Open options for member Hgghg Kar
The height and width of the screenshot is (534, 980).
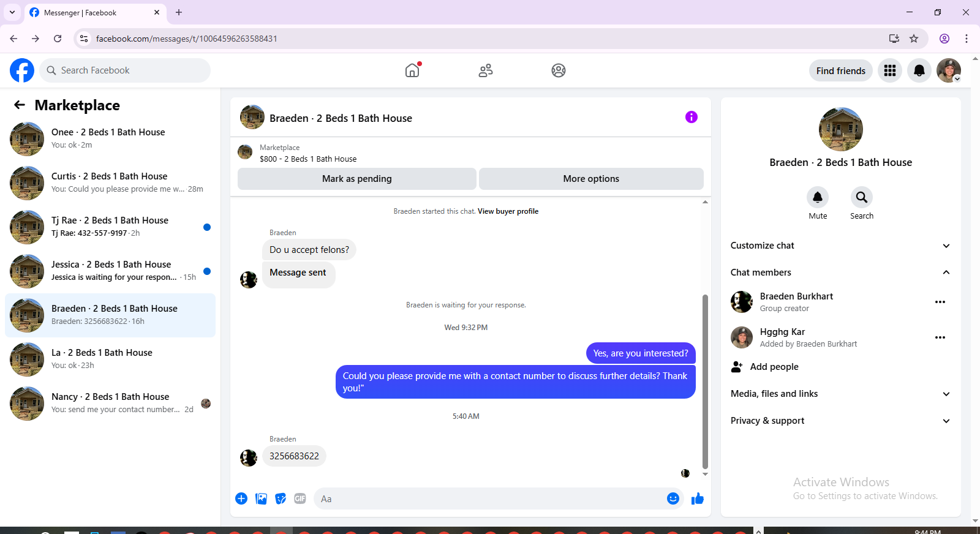tap(940, 337)
